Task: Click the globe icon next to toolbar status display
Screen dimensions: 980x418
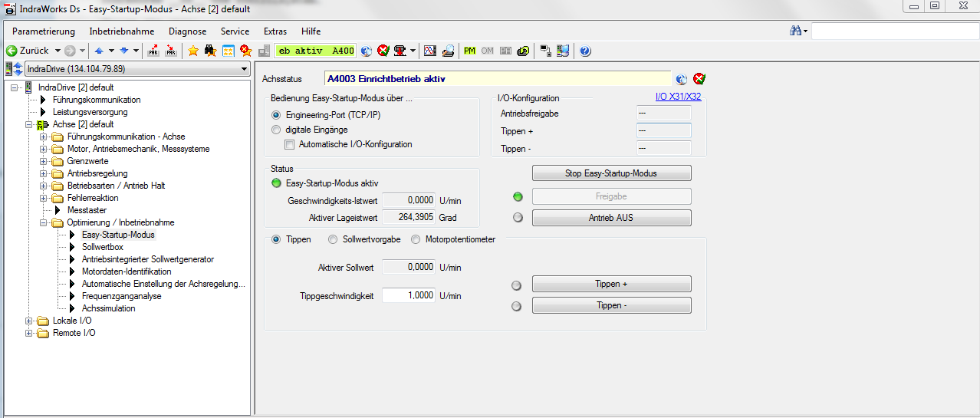Action: pos(367,51)
